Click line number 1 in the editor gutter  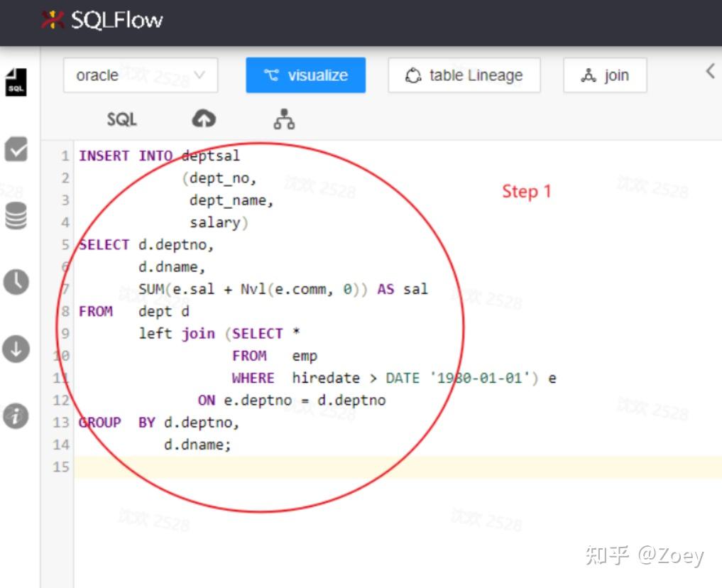65,156
